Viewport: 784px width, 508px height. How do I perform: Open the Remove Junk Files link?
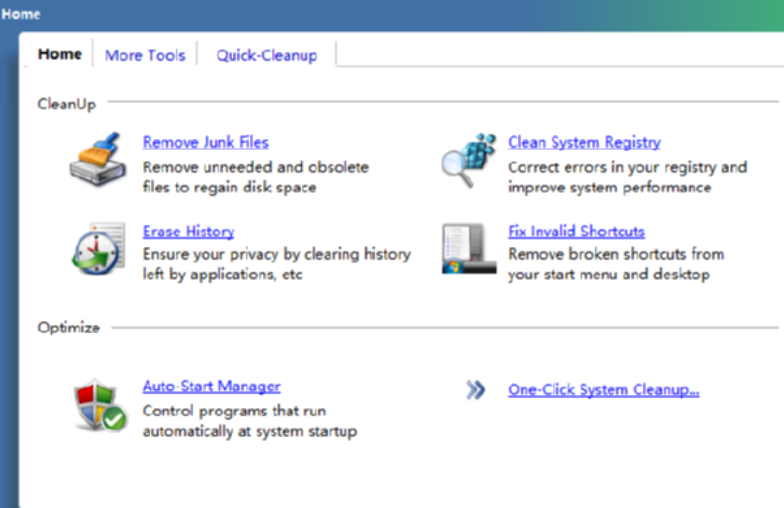click(x=206, y=142)
